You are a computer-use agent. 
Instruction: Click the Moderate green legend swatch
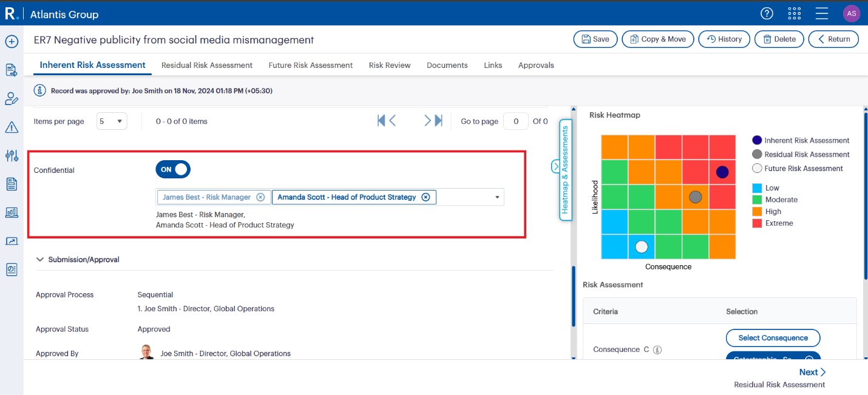click(757, 200)
